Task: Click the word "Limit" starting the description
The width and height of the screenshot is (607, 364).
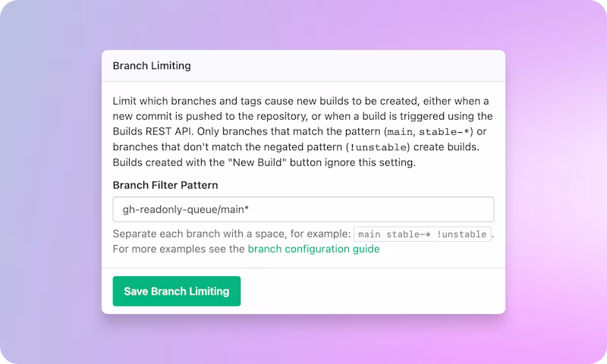Action: point(124,100)
